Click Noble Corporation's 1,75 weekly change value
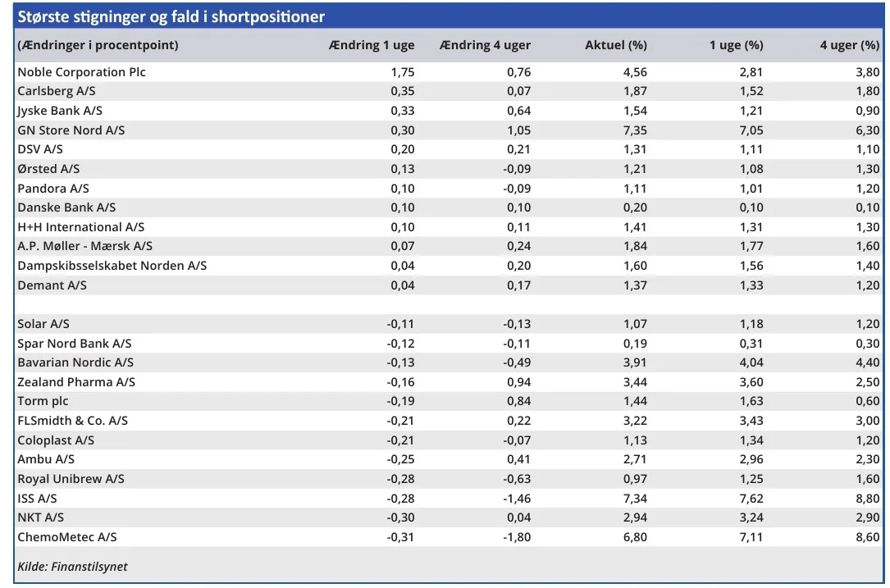The image size is (890, 588). (403, 72)
